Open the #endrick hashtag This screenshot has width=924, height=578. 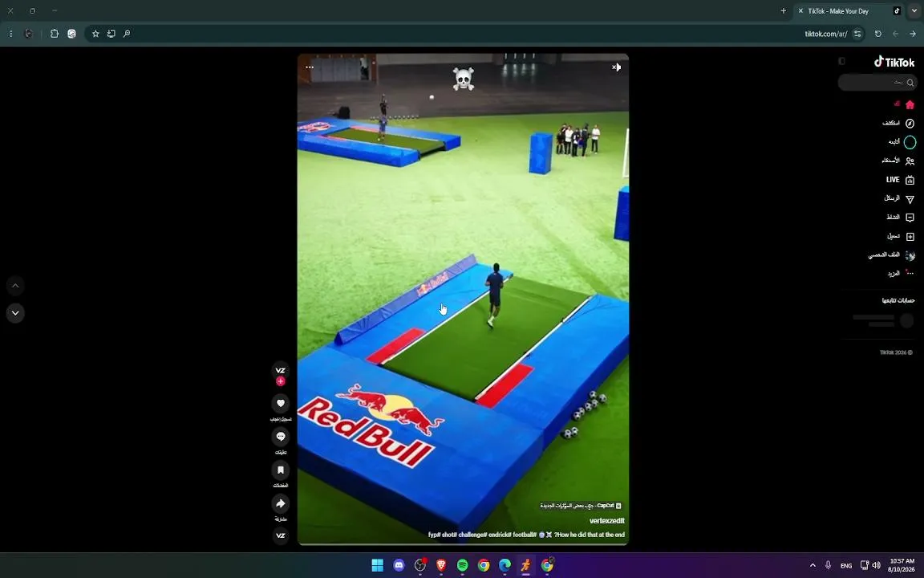pyautogui.click(x=499, y=535)
